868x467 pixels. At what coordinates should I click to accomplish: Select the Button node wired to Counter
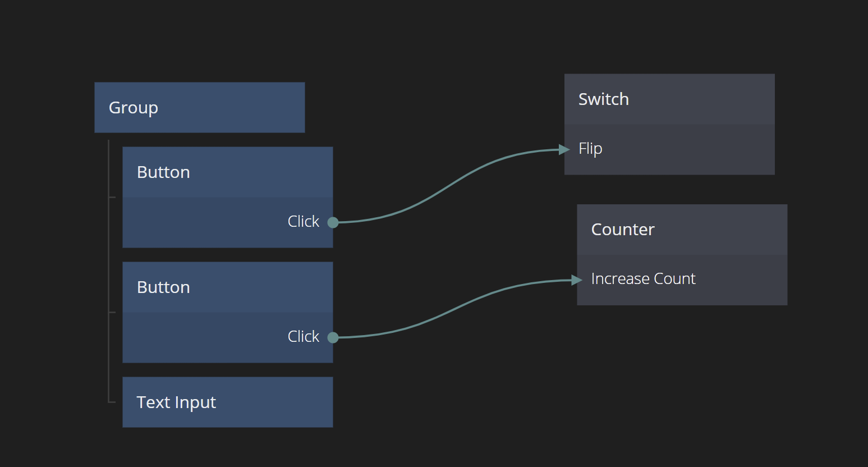tap(227, 287)
